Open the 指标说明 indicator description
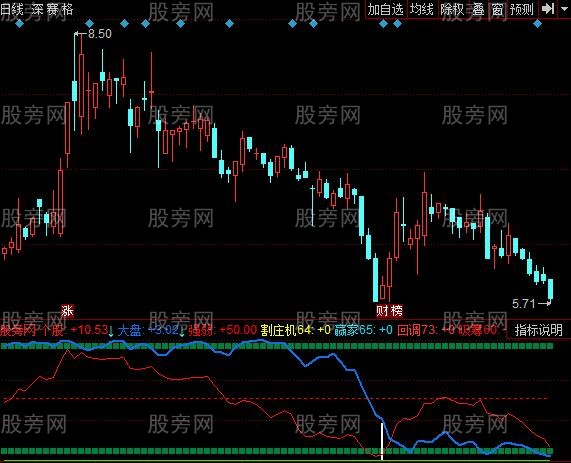This screenshot has height=463, width=571. [x=539, y=330]
